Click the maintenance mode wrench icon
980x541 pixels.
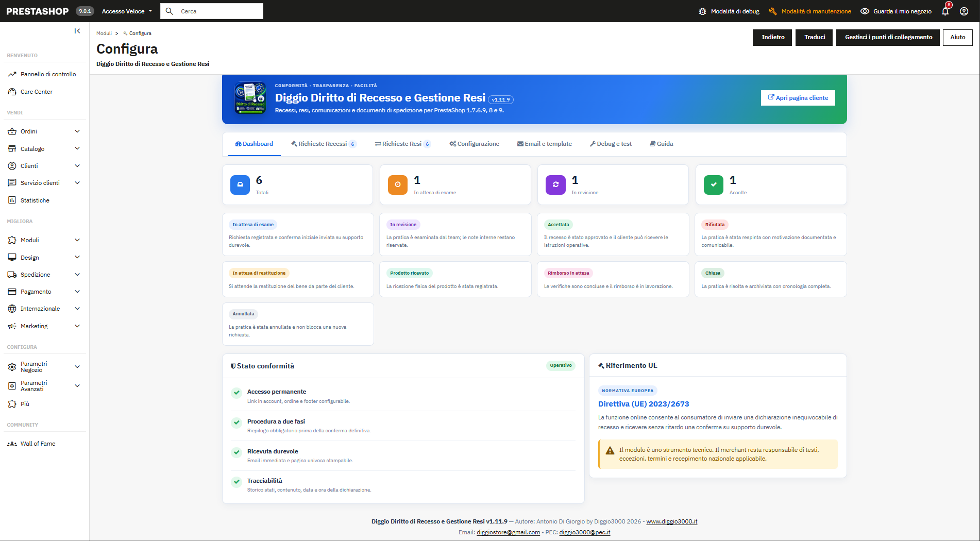(x=772, y=11)
